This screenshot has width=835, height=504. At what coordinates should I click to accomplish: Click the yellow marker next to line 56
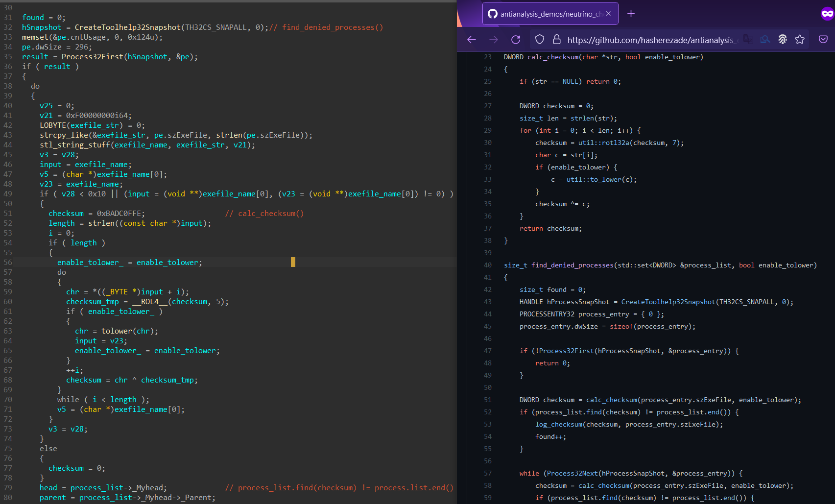293,262
